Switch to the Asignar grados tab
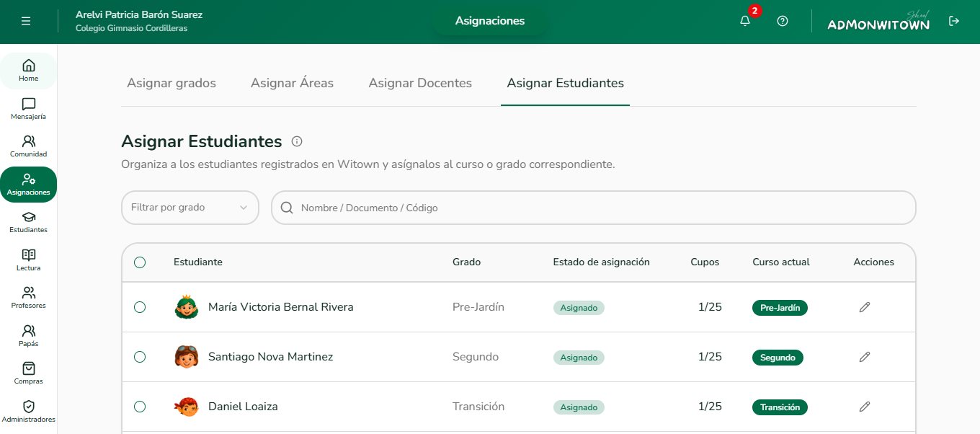980x434 pixels. pos(171,83)
